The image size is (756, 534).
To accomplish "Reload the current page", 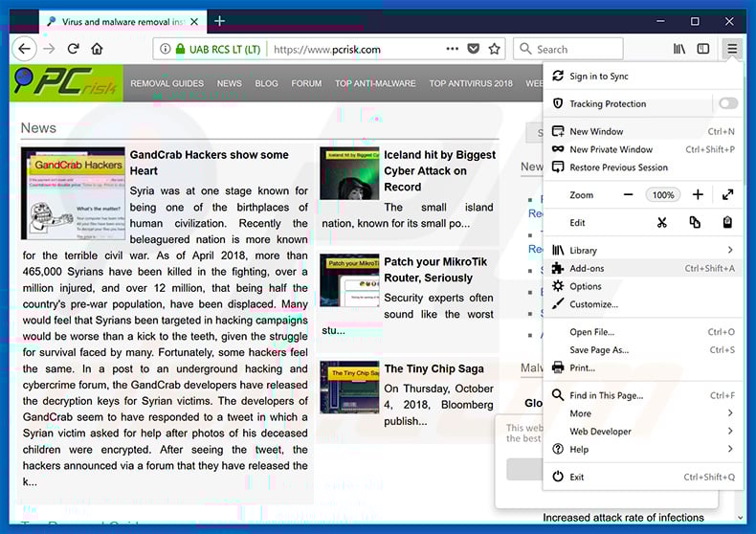I will [x=74, y=49].
